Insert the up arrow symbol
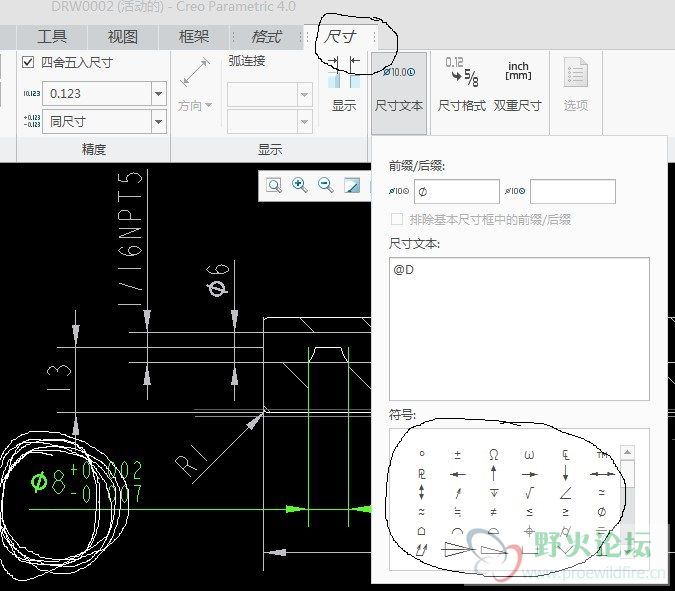Screen dimensions: 675x591 click(494, 473)
